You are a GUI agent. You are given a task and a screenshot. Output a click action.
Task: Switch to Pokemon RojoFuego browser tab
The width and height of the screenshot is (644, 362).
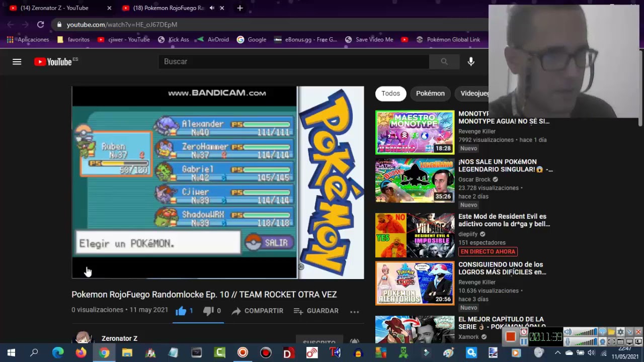coord(169,8)
